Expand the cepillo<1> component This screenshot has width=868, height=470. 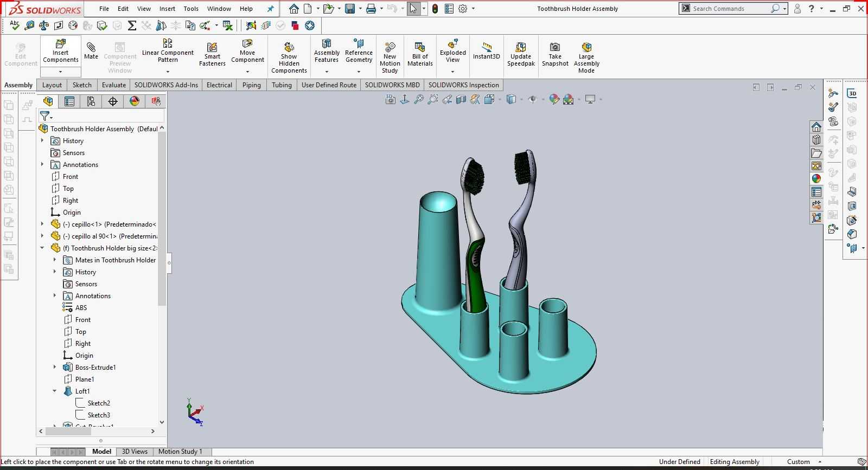tap(42, 224)
